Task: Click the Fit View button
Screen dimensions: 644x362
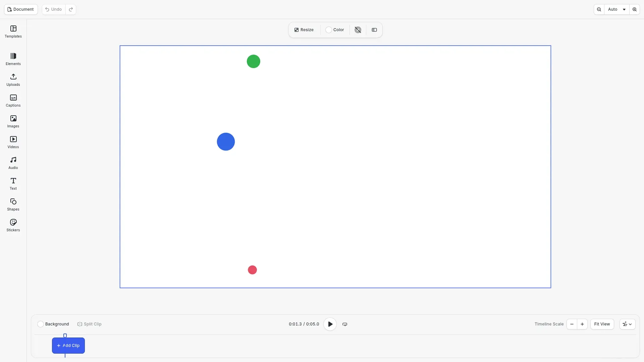Action: click(x=602, y=324)
